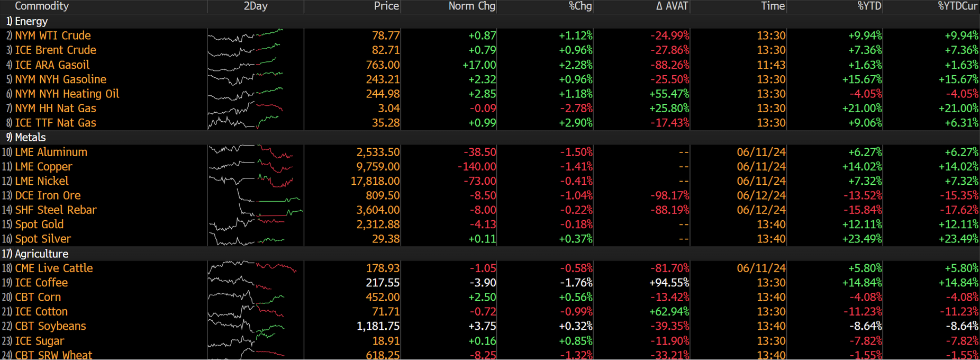
Task: Select Gasoline price 243.21
Action: click(x=383, y=79)
